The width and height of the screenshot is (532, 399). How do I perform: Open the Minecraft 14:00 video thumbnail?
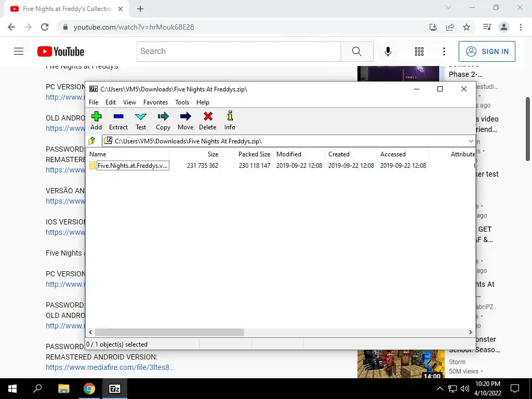(x=401, y=364)
